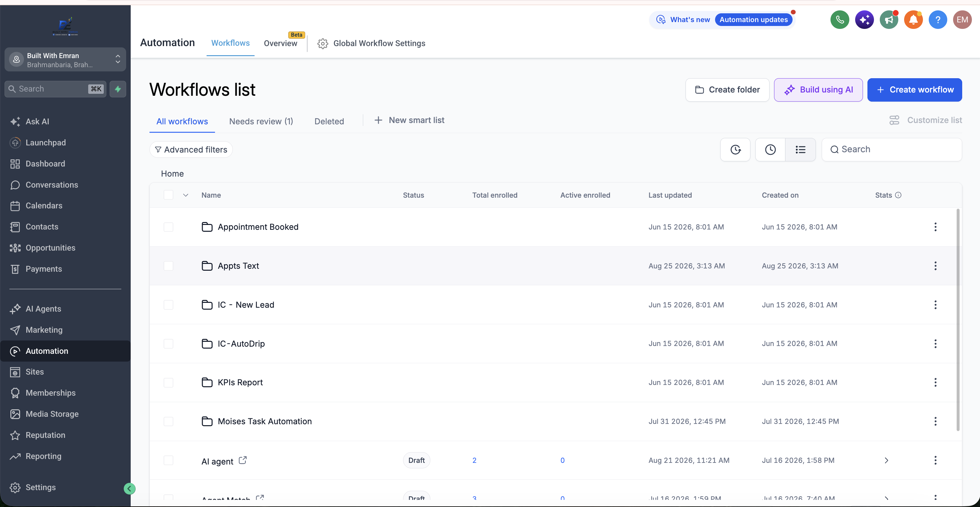Open Global Workflow Settings gear
The width and height of the screenshot is (980, 507).
(x=323, y=43)
